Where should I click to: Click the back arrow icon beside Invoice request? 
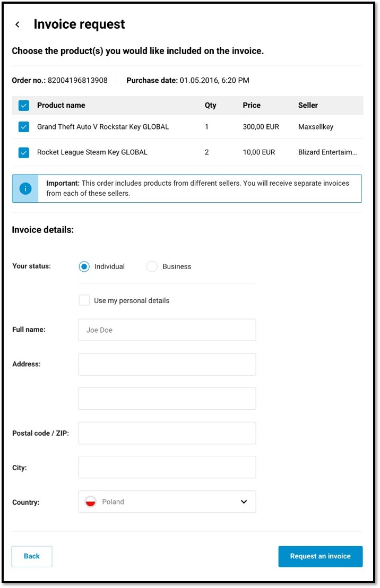(18, 24)
